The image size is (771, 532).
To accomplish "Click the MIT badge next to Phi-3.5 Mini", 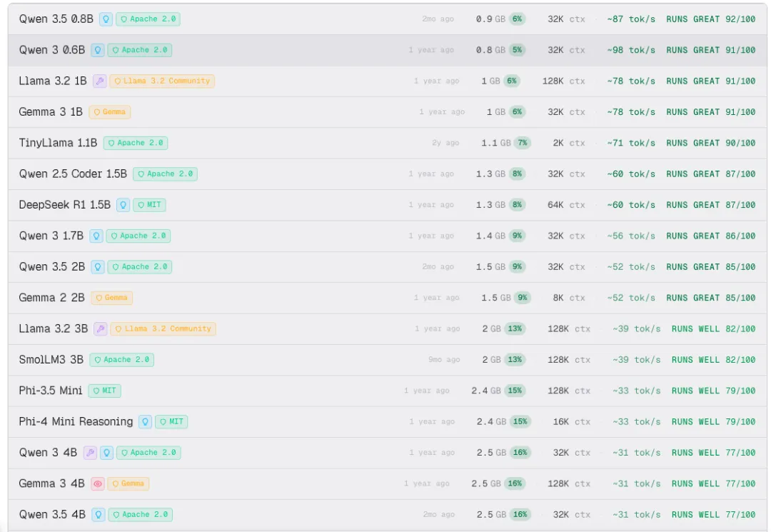I will [105, 391].
